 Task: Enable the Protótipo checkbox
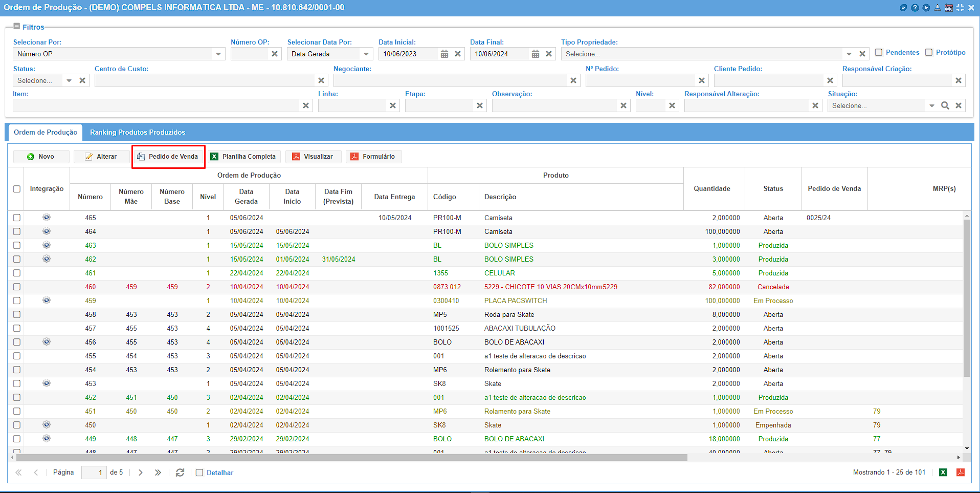pos(929,52)
